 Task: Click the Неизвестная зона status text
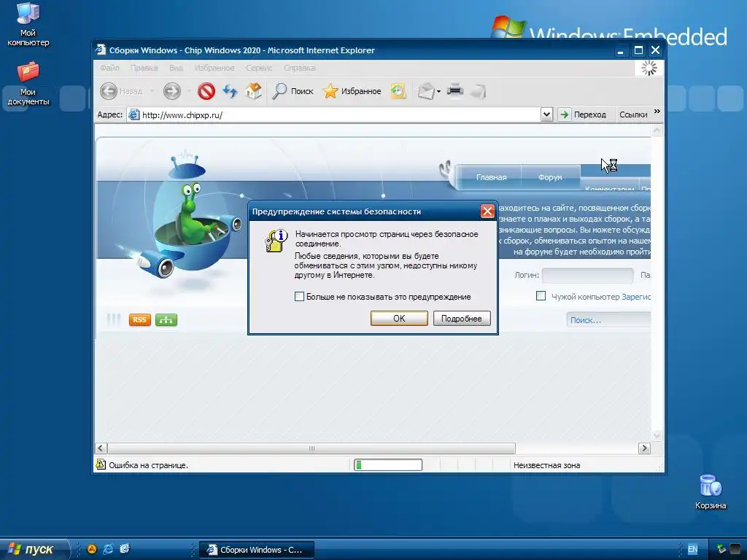[547, 465]
